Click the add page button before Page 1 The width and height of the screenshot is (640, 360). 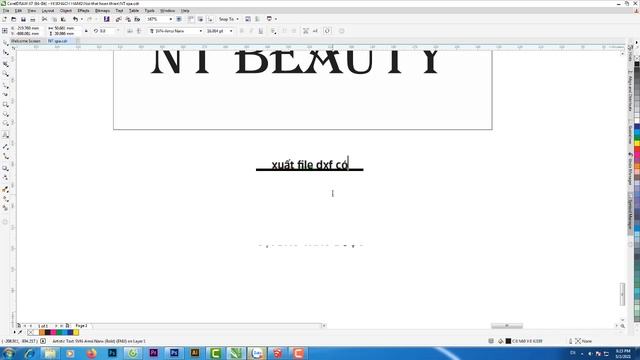coord(19,326)
